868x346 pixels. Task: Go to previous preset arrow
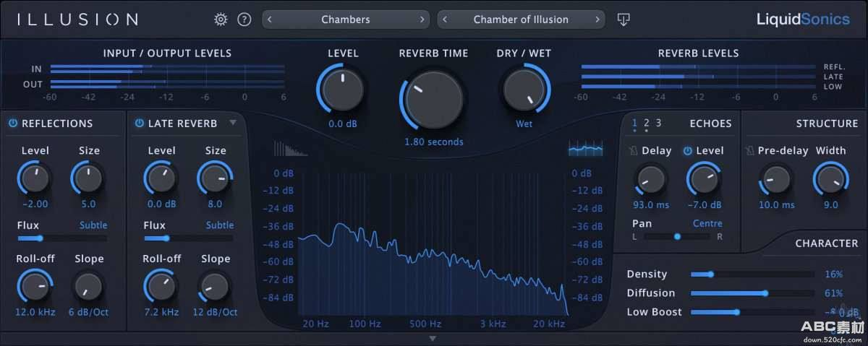445,20
